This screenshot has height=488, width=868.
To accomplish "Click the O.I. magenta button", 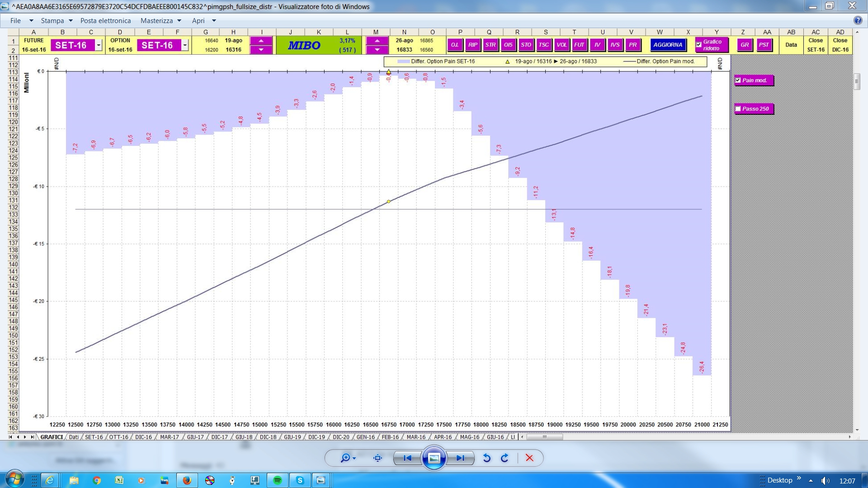I will click(455, 45).
